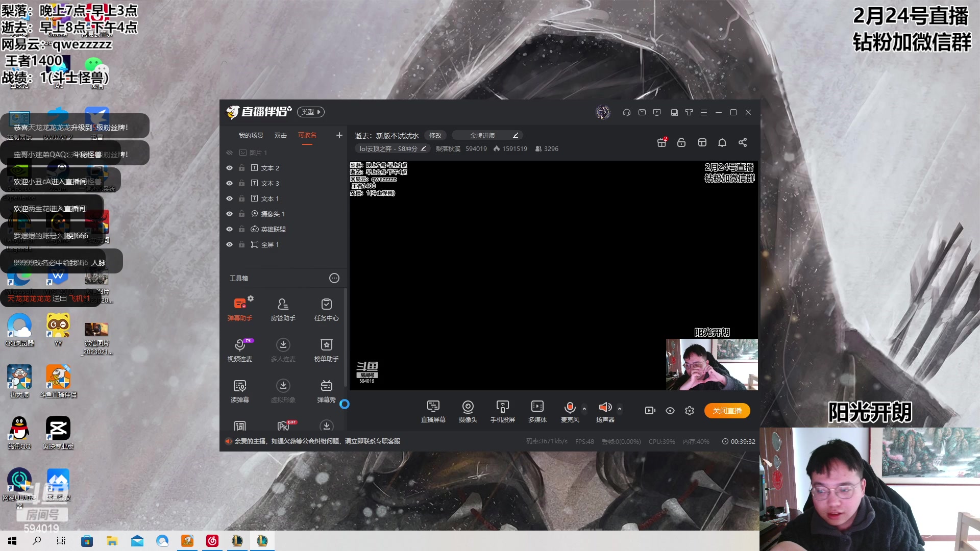
Task: Open the hamburger main menu
Action: pyautogui.click(x=703, y=112)
